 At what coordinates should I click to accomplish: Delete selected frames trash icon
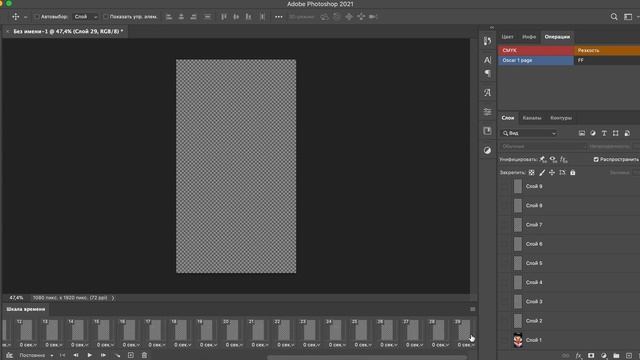[144, 355]
